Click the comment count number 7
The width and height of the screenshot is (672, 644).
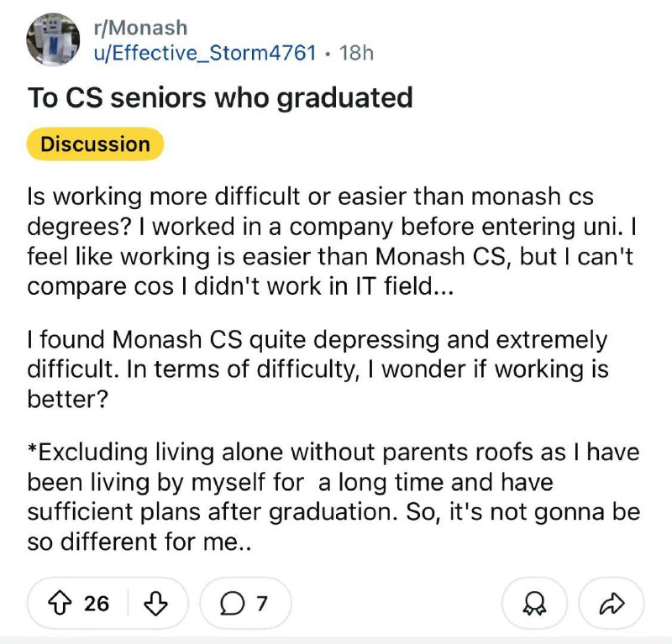coord(261,603)
